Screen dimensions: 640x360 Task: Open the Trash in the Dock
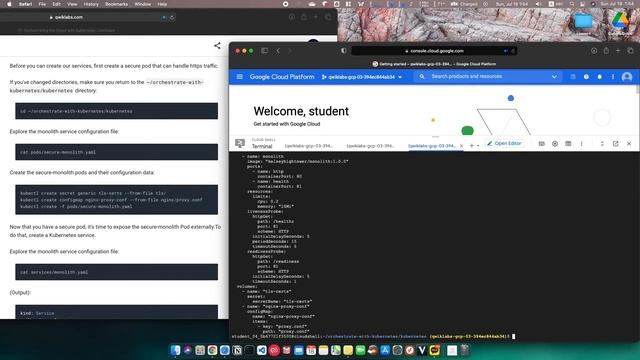coord(464,350)
